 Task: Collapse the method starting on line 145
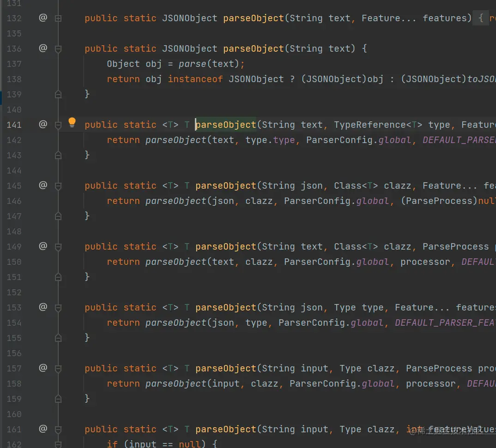pos(58,186)
